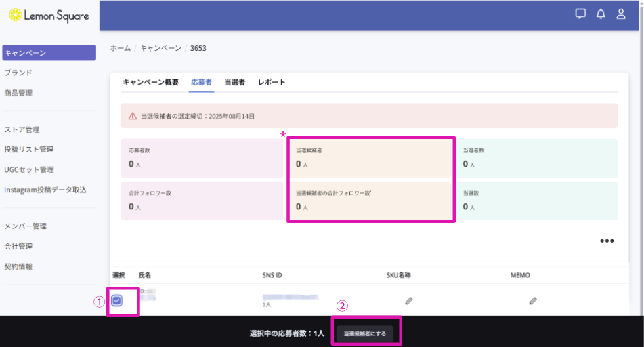
Task: Click the 当選候補者 count card
Action: pos(370,157)
